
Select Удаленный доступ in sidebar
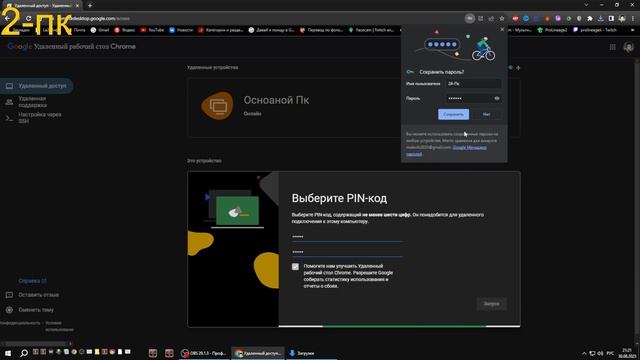pyautogui.click(x=36, y=86)
